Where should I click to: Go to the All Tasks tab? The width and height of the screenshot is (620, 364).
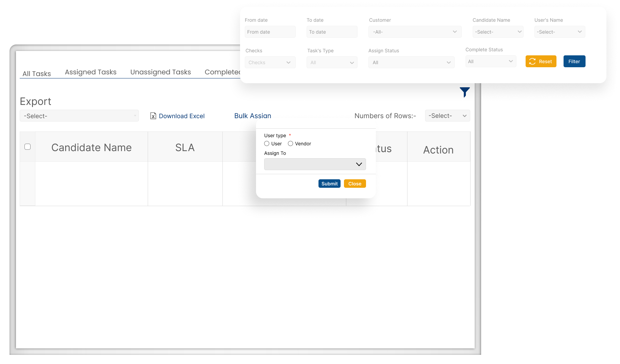pyautogui.click(x=37, y=74)
